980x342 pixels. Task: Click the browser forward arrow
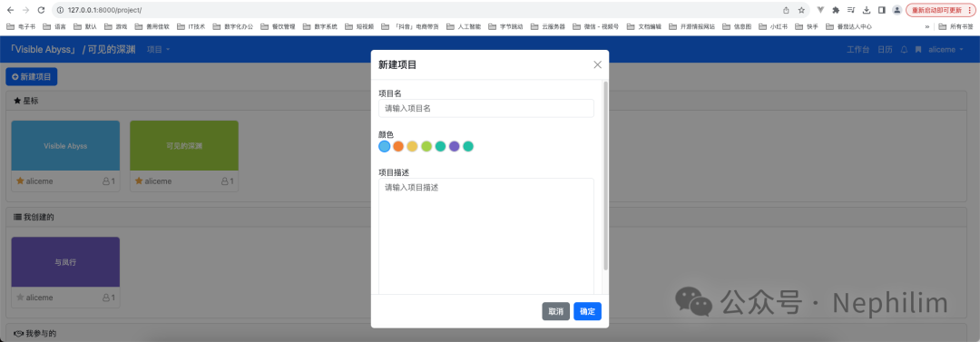(x=25, y=10)
